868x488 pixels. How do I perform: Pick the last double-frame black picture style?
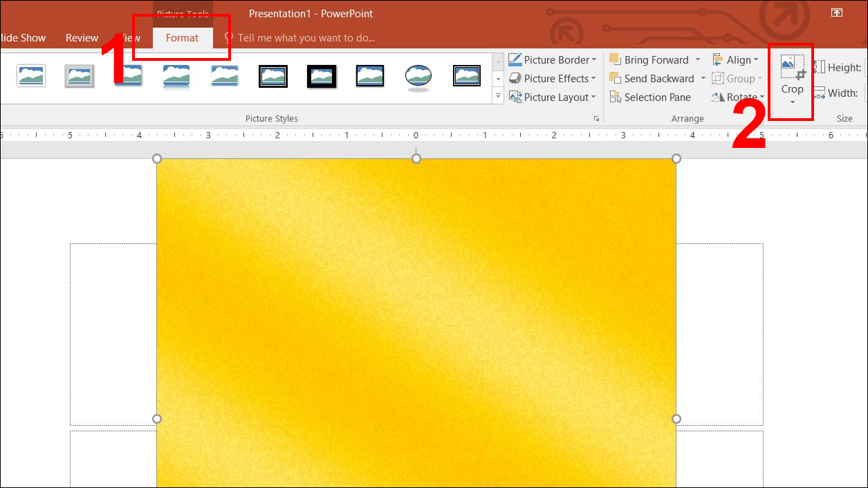[467, 76]
